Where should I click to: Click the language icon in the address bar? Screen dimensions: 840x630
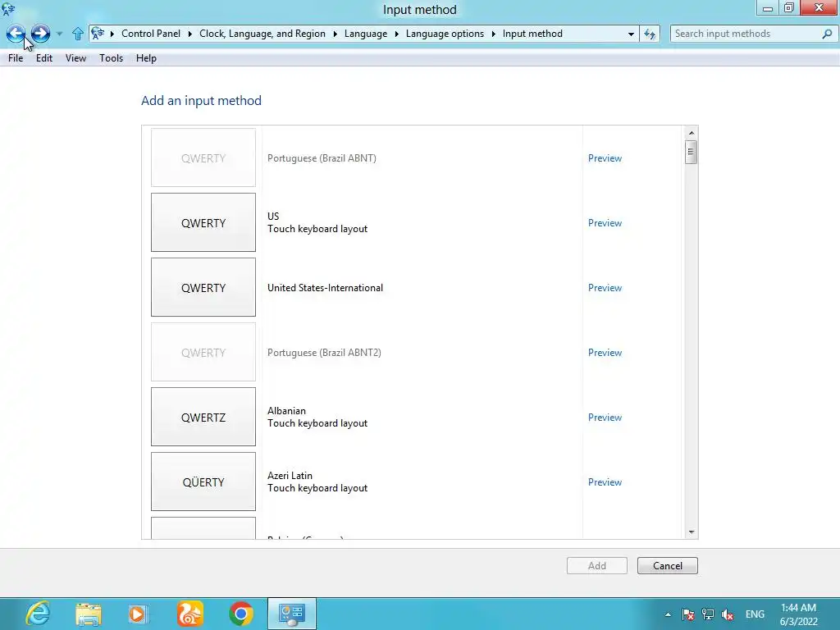pyautogui.click(x=98, y=34)
